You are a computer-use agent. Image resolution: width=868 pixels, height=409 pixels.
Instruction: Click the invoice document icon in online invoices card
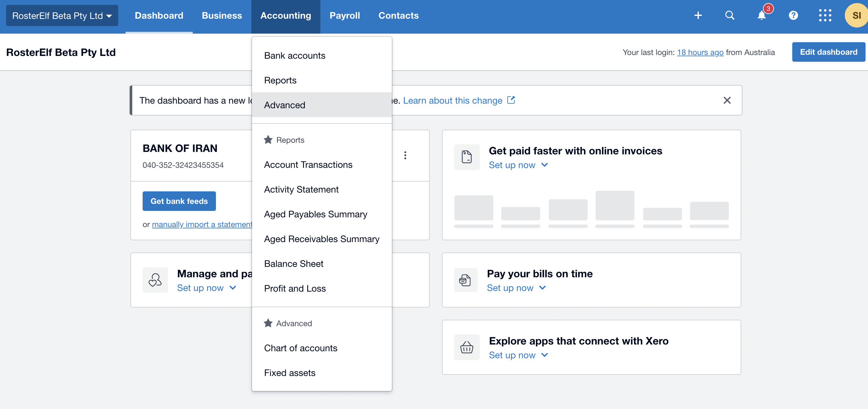467,157
